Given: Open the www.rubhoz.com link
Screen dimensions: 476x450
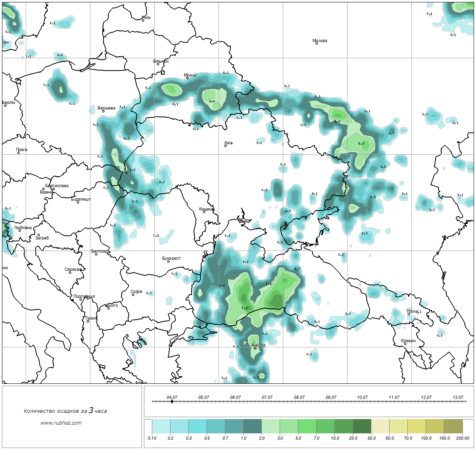Looking at the screenshot, I should click(61, 423).
